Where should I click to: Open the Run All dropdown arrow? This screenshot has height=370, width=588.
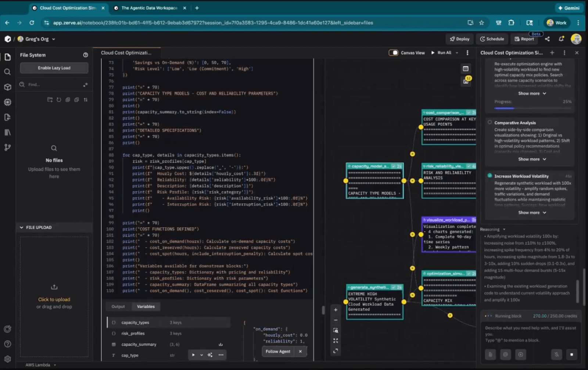point(457,53)
